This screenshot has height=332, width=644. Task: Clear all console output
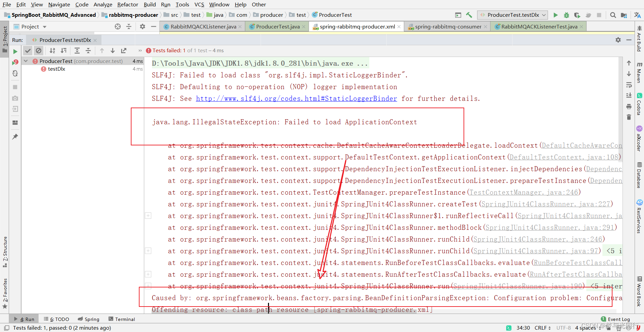coord(629,117)
